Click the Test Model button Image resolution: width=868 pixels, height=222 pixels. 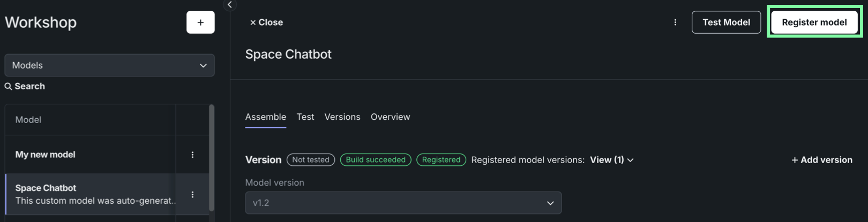[725, 22]
